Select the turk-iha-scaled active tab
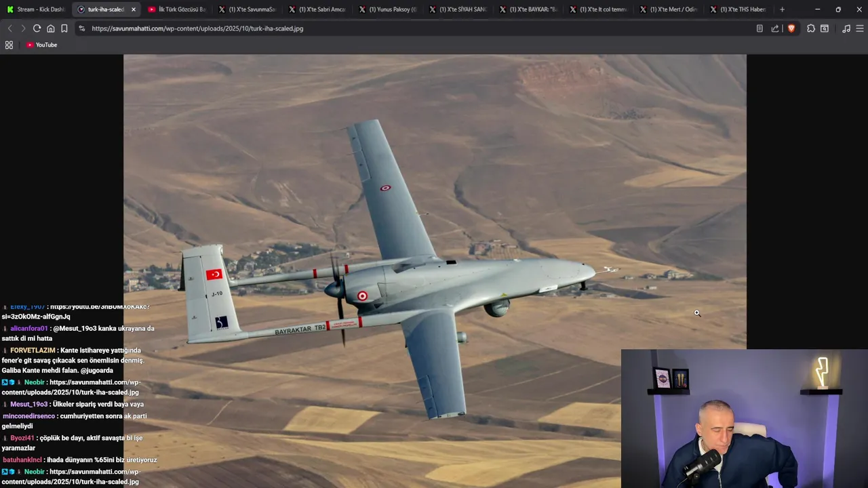Image resolution: width=868 pixels, height=488 pixels. click(x=105, y=9)
